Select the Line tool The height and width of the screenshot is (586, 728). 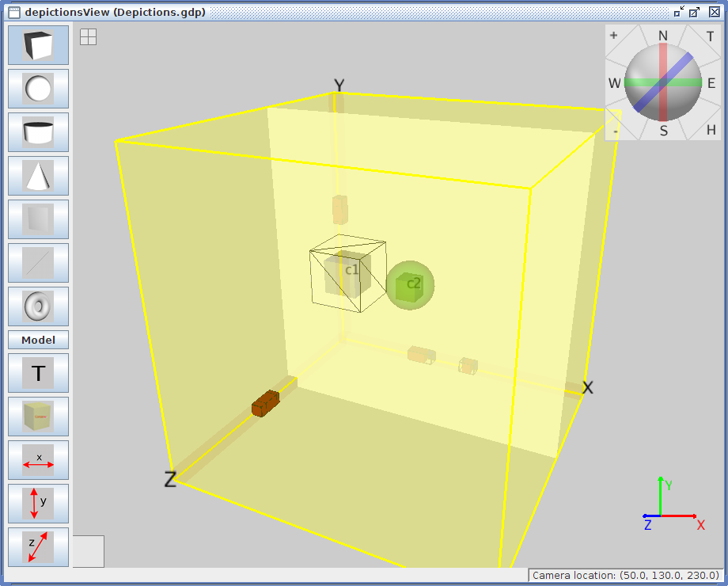pos(38,263)
